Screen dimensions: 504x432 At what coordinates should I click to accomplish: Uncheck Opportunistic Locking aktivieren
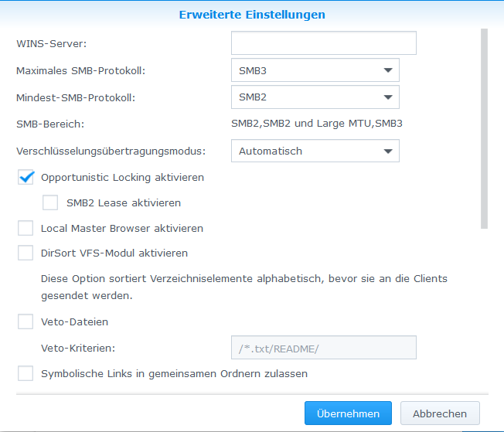(x=26, y=177)
